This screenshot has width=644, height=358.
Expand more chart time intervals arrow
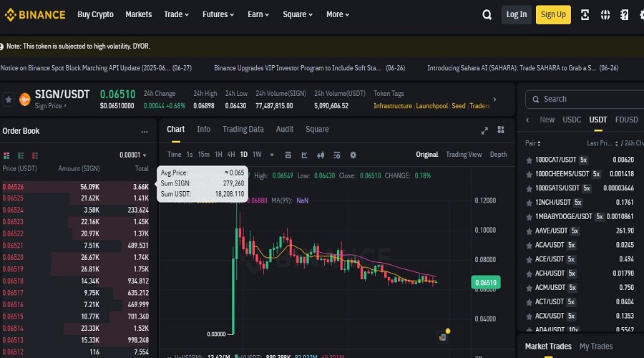click(x=272, y=155)
